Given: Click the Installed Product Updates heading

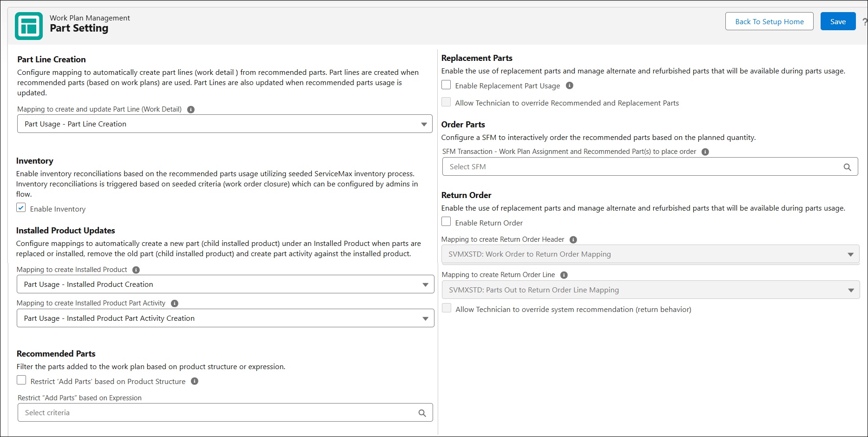Looking at the screenshot, I should pyautogui.click(x=66, y=231).
